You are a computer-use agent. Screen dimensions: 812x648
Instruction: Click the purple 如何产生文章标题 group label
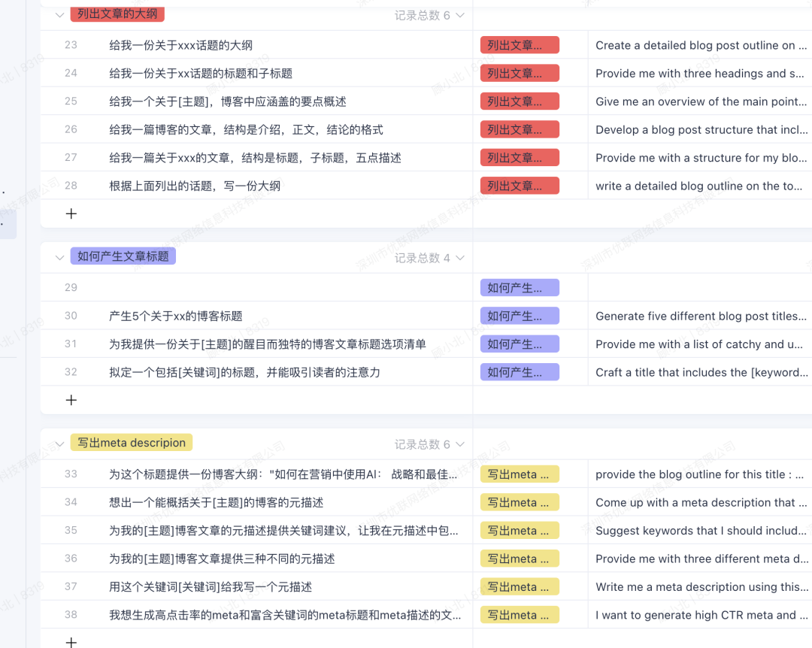tap(123, 256)
